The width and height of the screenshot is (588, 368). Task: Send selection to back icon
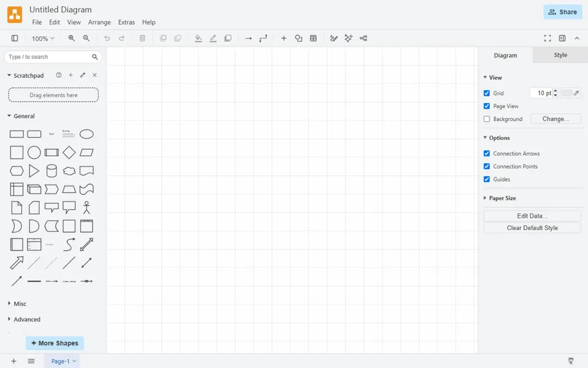coord(178,38)
